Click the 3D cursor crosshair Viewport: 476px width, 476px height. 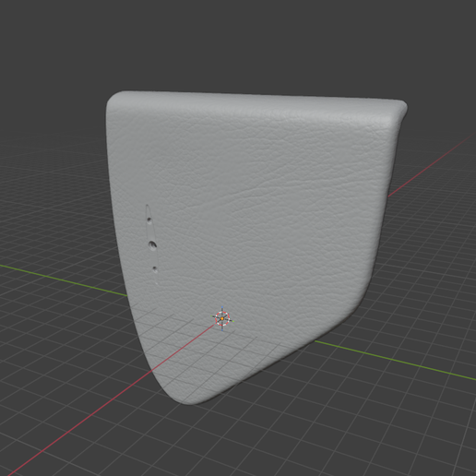point(222,318)
